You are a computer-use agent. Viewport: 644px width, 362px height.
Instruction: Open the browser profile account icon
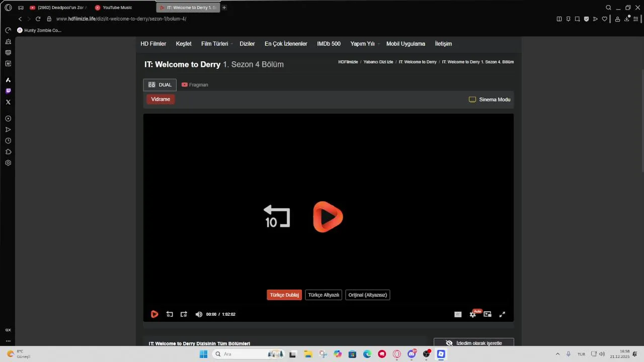(x=617, y=19)
